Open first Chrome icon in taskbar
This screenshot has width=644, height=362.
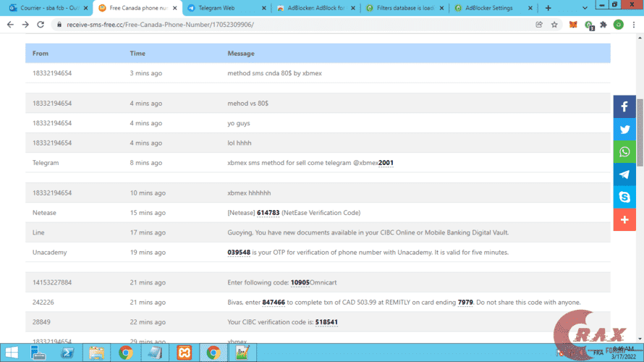pos(126,353)
